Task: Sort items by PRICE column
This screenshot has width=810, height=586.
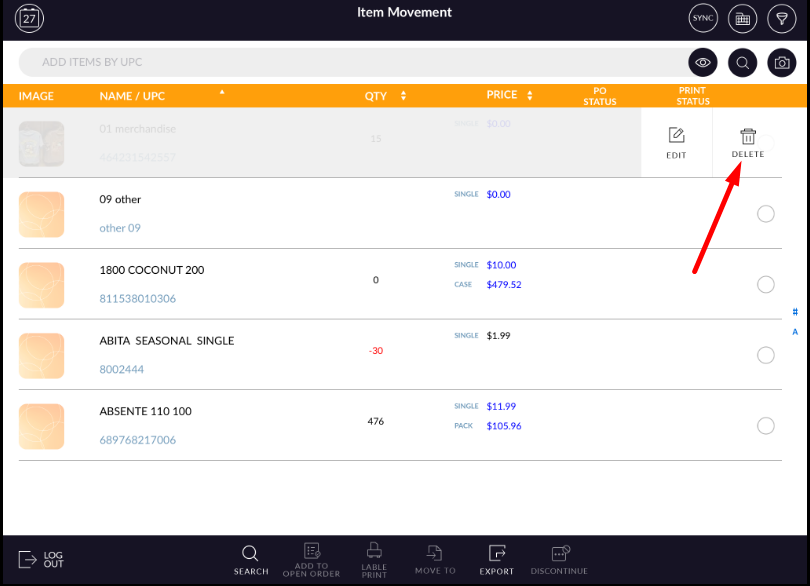Action: tap(510, 96)
